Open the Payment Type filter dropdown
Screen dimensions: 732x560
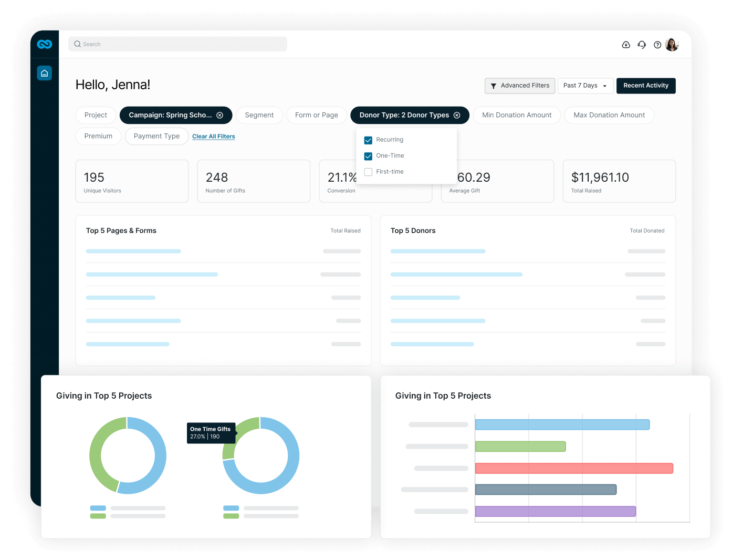156,136
